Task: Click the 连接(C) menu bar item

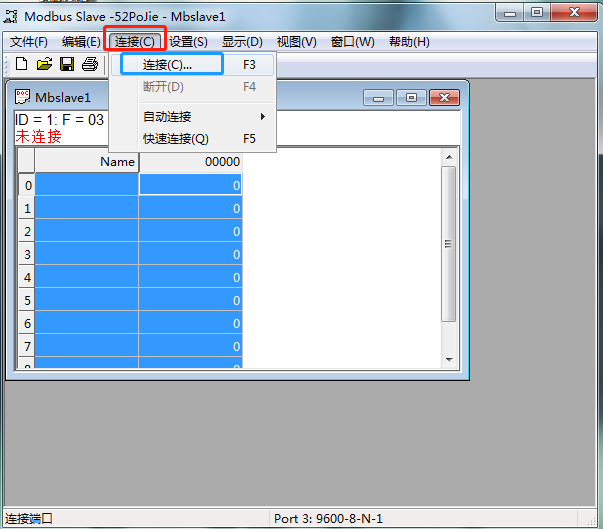Action: point(135,42)
